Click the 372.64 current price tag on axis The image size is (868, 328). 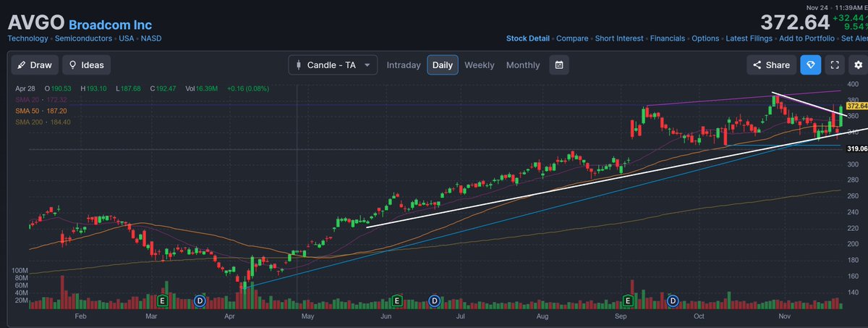click(856, 106)
